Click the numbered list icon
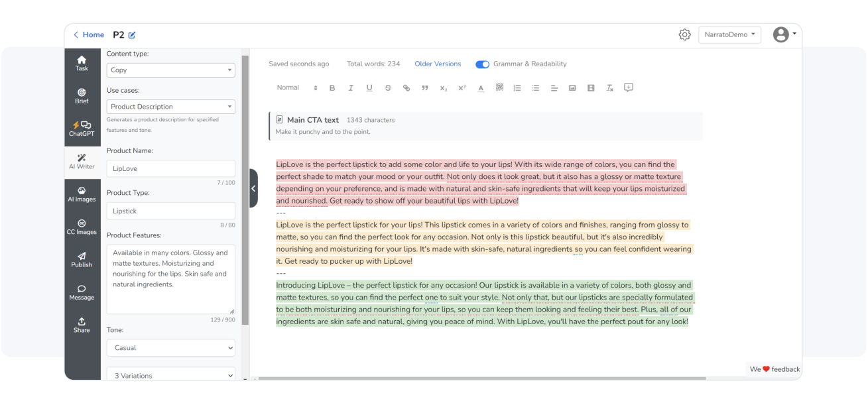 517,88
